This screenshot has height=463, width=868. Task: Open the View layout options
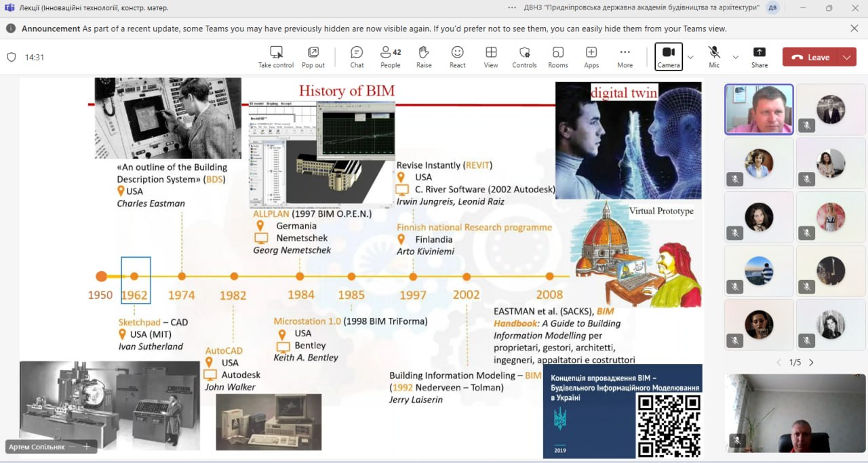coord(491,53)
